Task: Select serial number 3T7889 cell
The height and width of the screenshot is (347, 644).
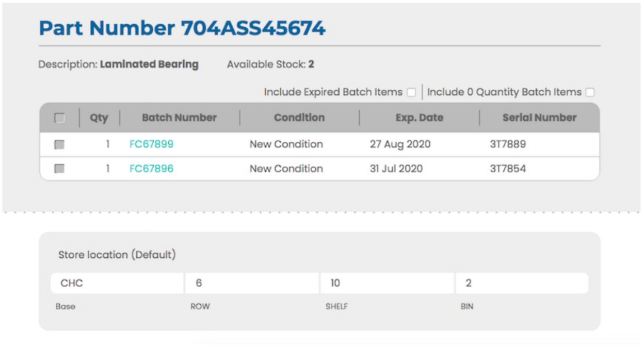Action: [508, 144]
